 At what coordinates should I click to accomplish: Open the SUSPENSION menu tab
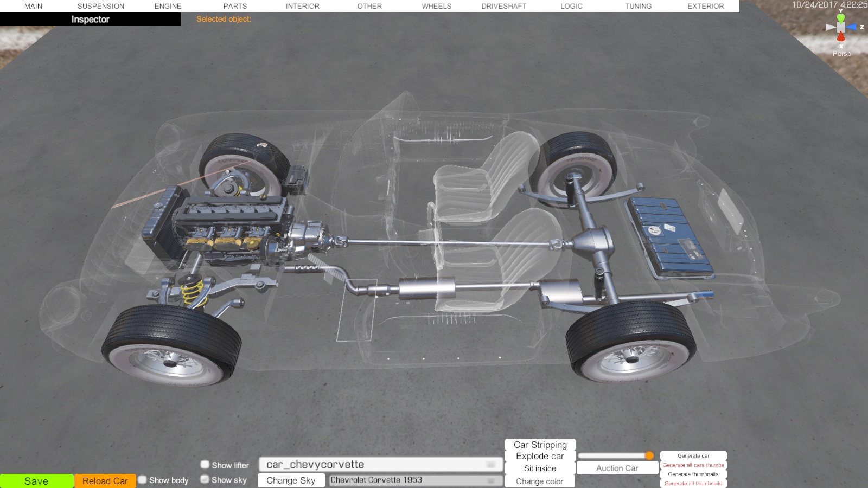point(101,6)
